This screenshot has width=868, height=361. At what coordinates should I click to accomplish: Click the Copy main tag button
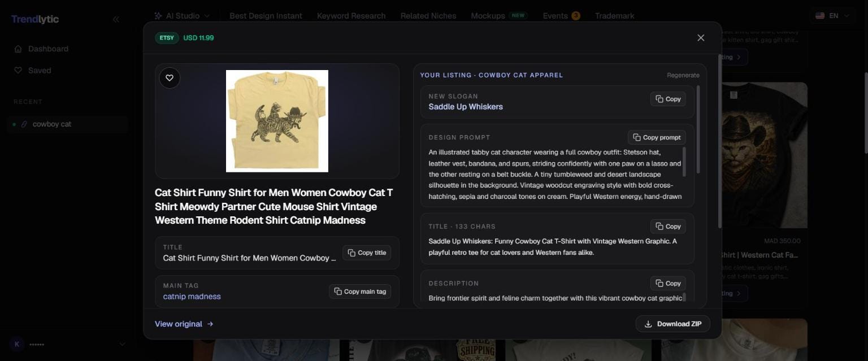tap(360, 292)
